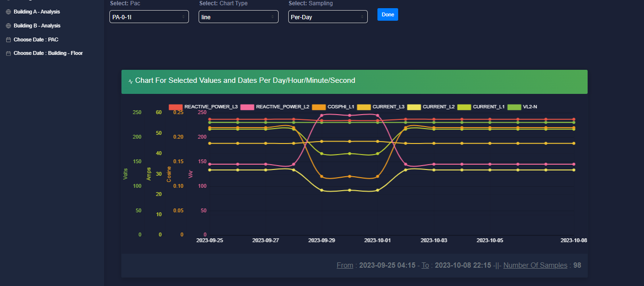The width and height of the screenshot is (644, 286).
Task: Click the Number Of Samples link
Action: click(x=535, y=265)
